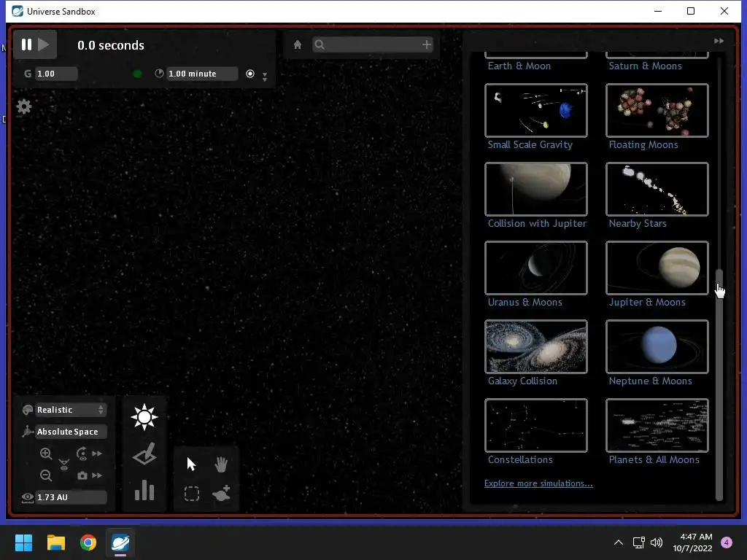
Task: Open the Realistic view mode dropdown
Action: point(71,410)
